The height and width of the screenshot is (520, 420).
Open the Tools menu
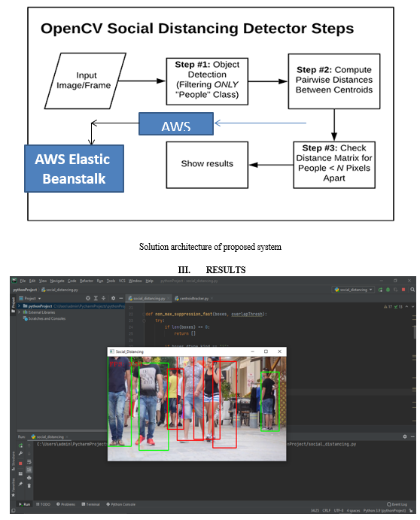pos(111,281)
